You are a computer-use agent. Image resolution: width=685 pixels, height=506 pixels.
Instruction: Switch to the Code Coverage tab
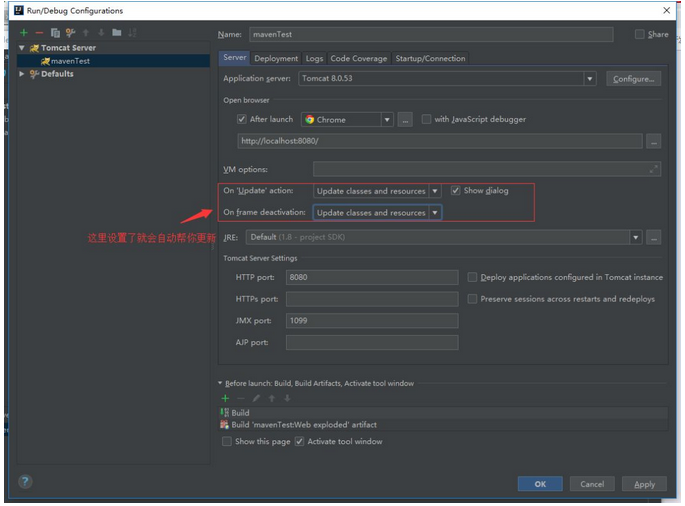point(359,59)
